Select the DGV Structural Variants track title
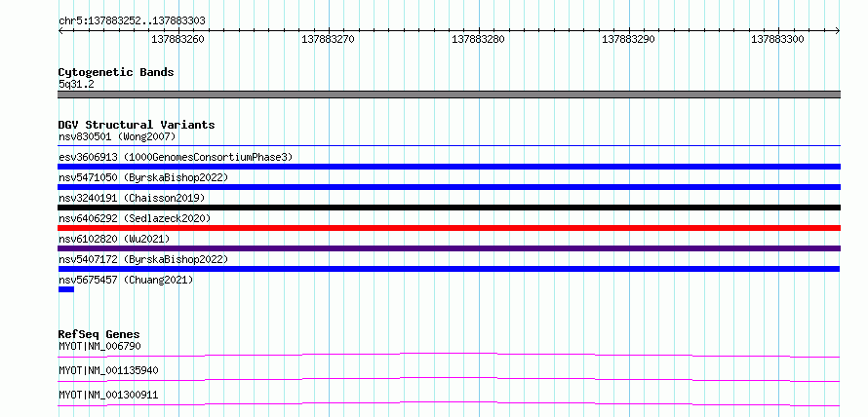 137,125
